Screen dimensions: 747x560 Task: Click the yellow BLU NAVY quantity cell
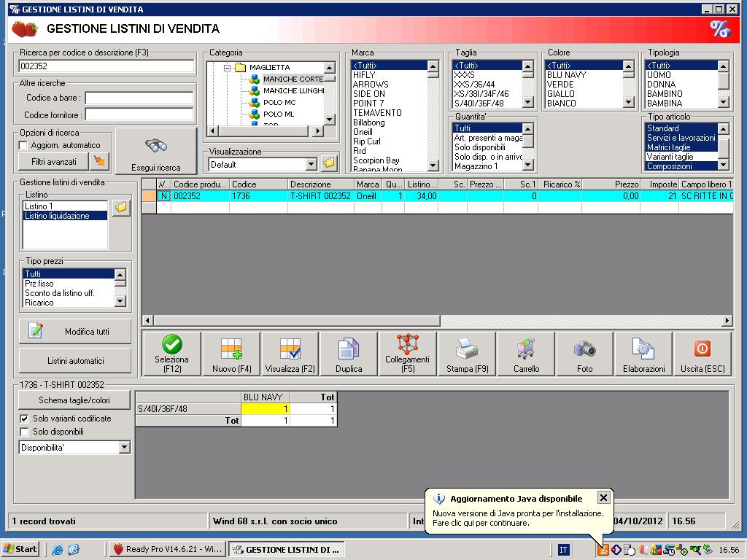point(266,408)
